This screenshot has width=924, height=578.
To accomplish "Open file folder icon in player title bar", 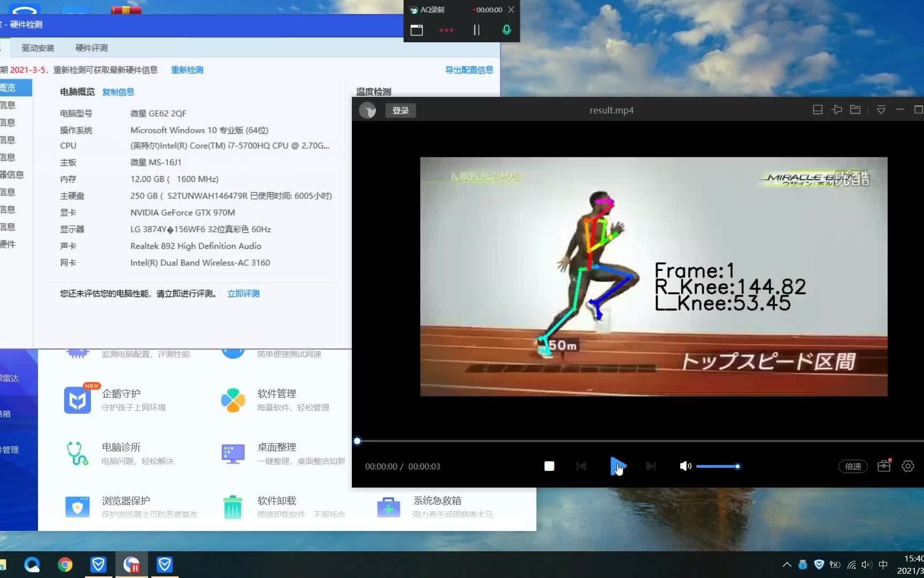I will (856, 110).
